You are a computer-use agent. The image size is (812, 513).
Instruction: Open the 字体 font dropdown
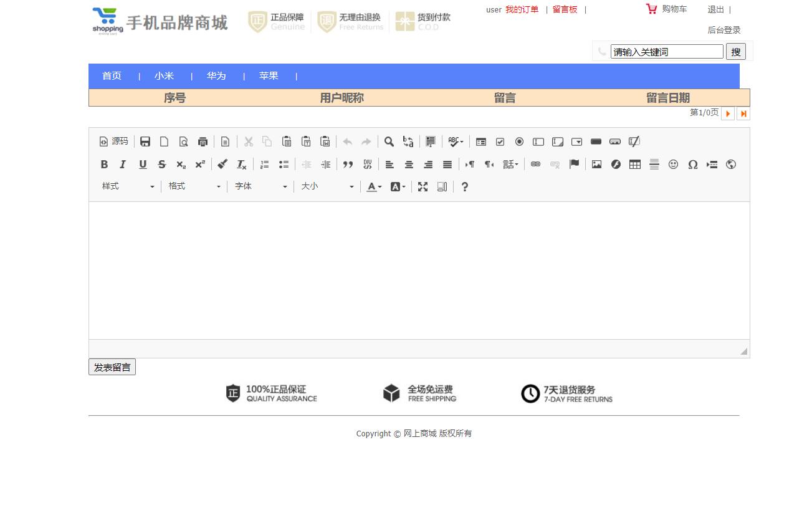coord(260,186)
